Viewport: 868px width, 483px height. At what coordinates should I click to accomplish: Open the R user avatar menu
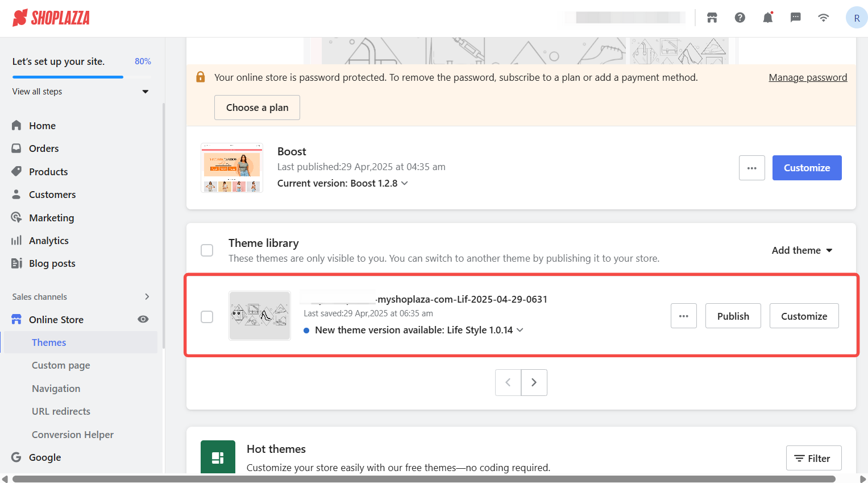tap(857, 18)
